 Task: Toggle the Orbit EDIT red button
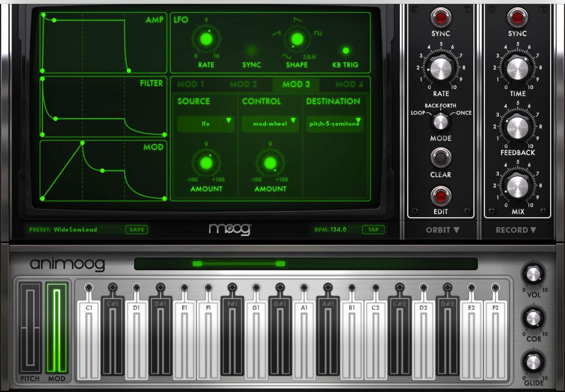tap(441, 196)
